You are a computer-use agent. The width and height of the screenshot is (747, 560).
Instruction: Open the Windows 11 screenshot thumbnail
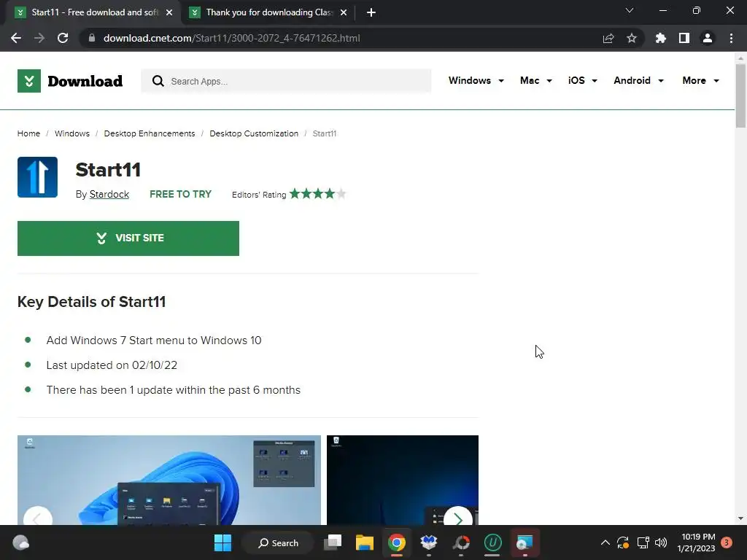click(169, 480)
